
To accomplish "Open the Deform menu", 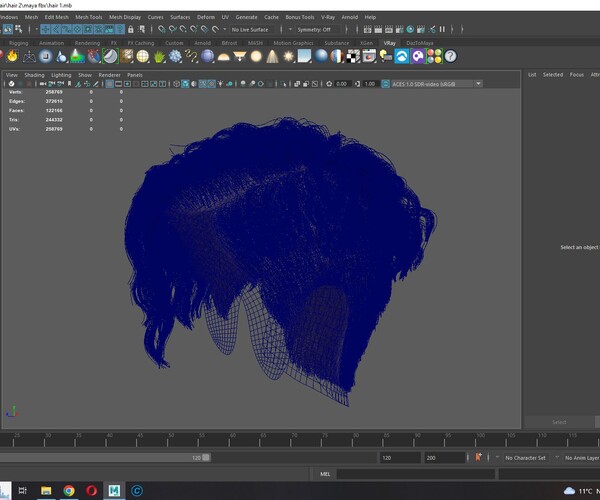I will click(x=206, y=17).
